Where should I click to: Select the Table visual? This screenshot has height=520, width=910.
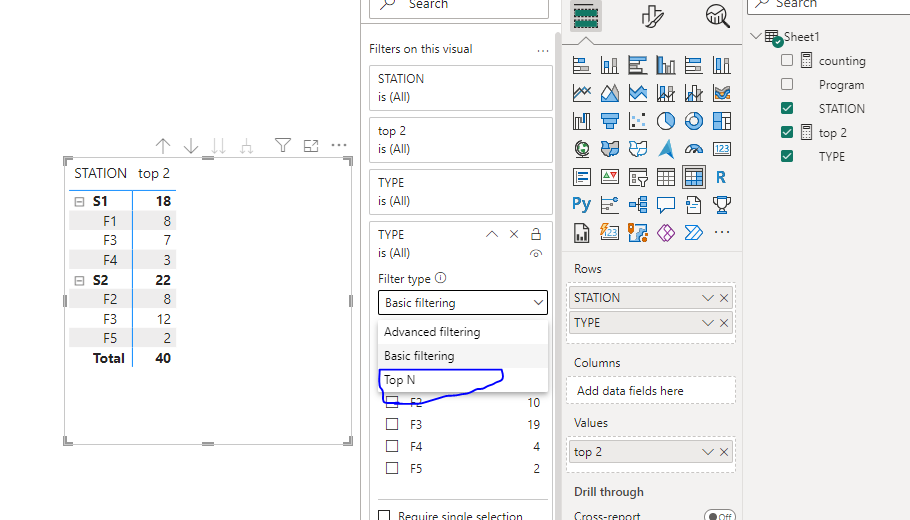coord(666,176)
